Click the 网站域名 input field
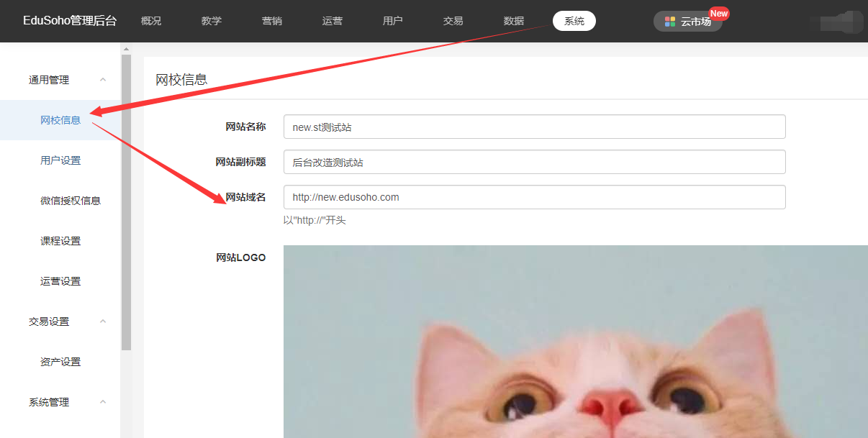Viewport: 868px width, 438px height. (x=534, y=197)
